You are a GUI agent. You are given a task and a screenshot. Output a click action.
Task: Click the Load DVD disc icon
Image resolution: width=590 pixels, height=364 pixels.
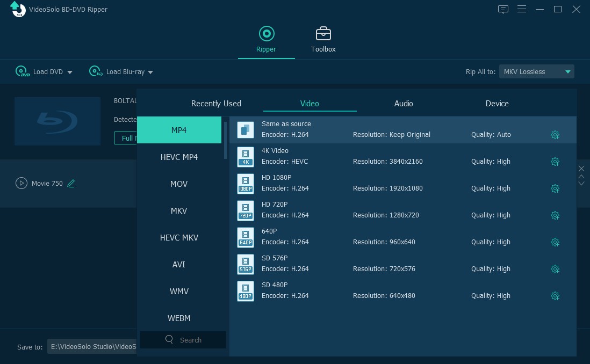pyautogui.click(x=22, y=71)
